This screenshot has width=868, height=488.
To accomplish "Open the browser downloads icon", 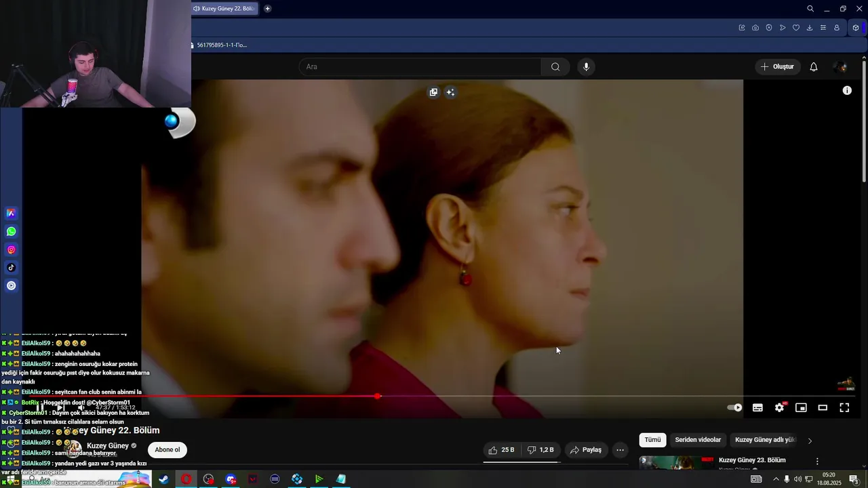I will tap(810, 28).
